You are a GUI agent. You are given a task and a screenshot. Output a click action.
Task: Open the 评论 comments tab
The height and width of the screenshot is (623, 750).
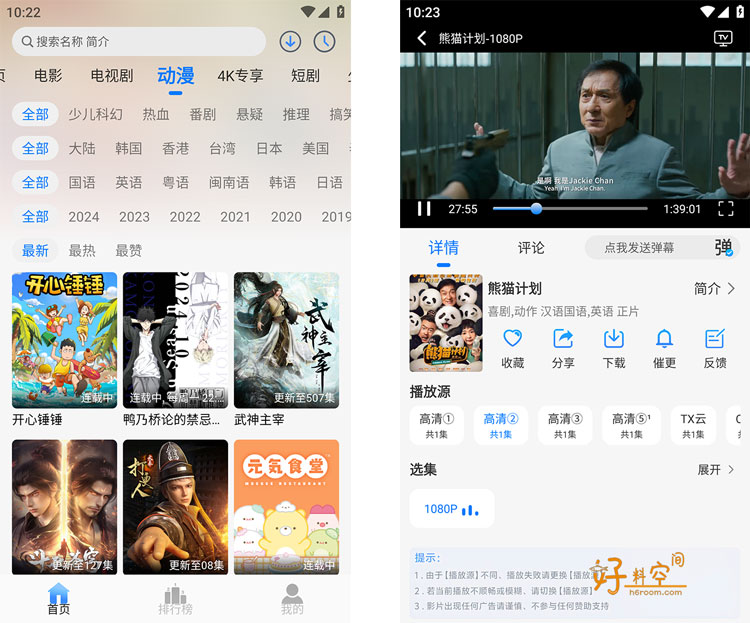(531, 248)
